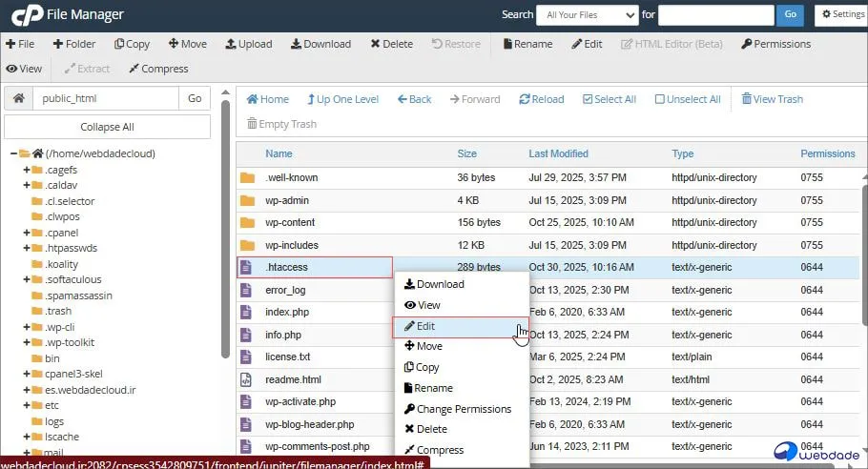This screenshot has height=469, width=868.
Task: Click the Permissions key icon in toolbar
Action: [747, 44]
